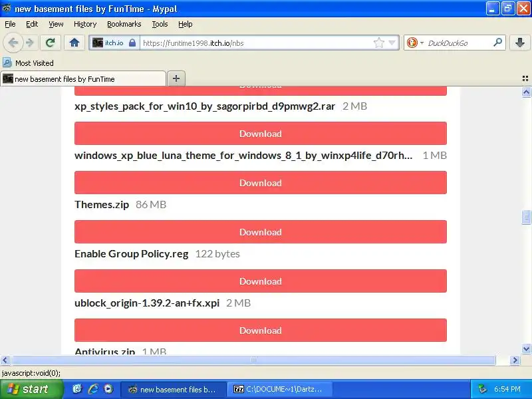Image resolution: width=532 pixels, height=399 pixels.
Task: Open the DuckDuckGo search engine selector
Action: [x=414, y=43]
